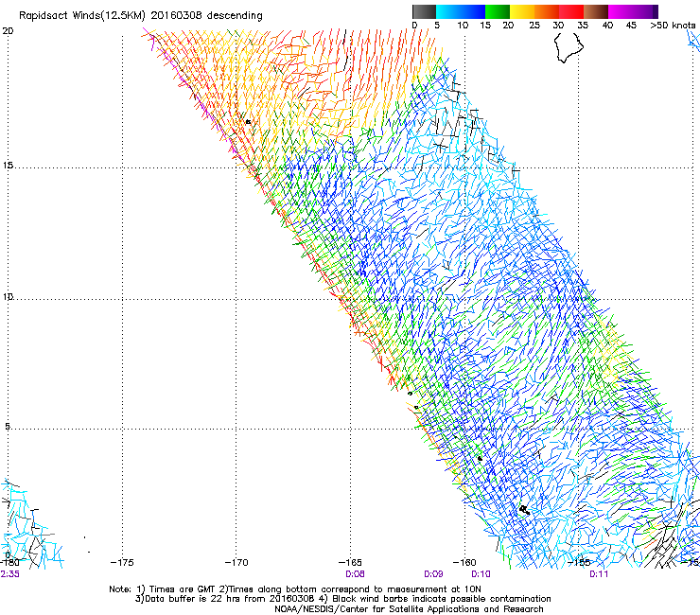This screenshot has width=700, height=615.
Task: Click the 'Data buffer is 22 hrs' note line
Action: [342, 599]
